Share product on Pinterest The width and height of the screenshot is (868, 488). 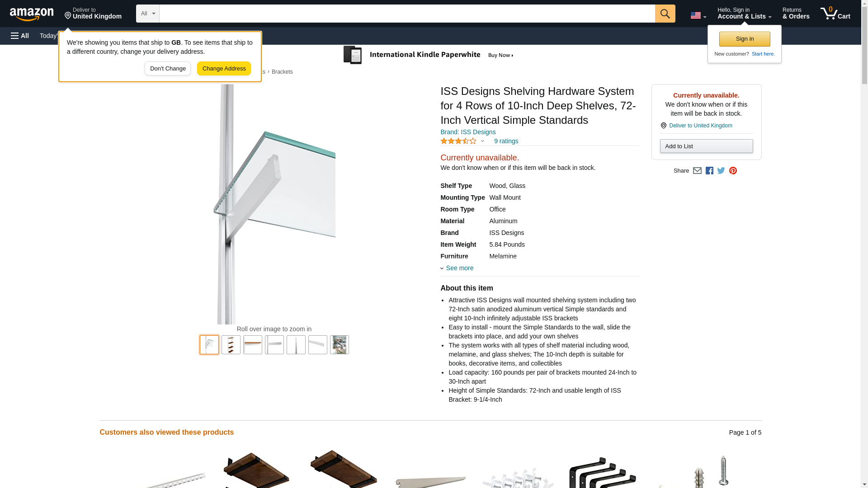pyautogui.click(x=733, y=171)
